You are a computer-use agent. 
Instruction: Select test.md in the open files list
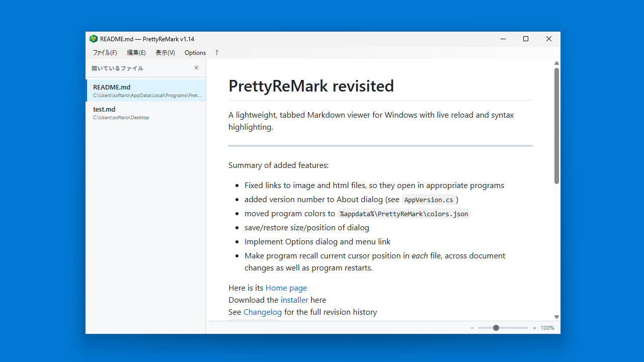pos(146,113)
